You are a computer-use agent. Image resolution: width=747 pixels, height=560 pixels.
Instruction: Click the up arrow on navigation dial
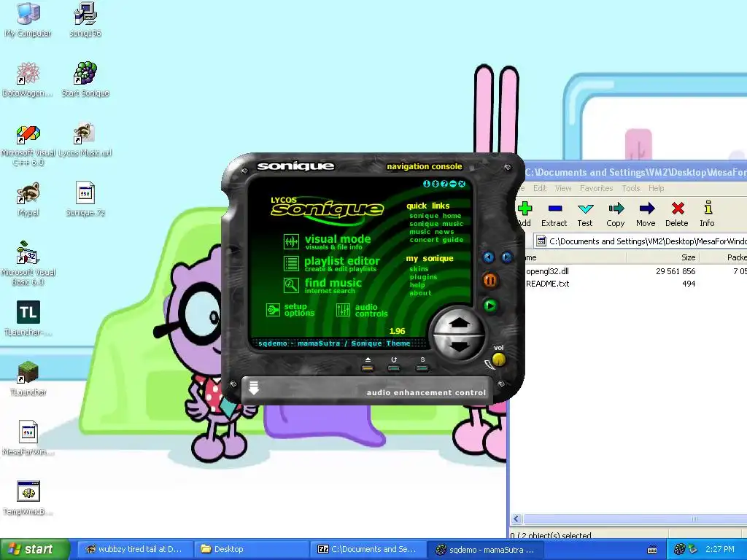click(460, 323)
